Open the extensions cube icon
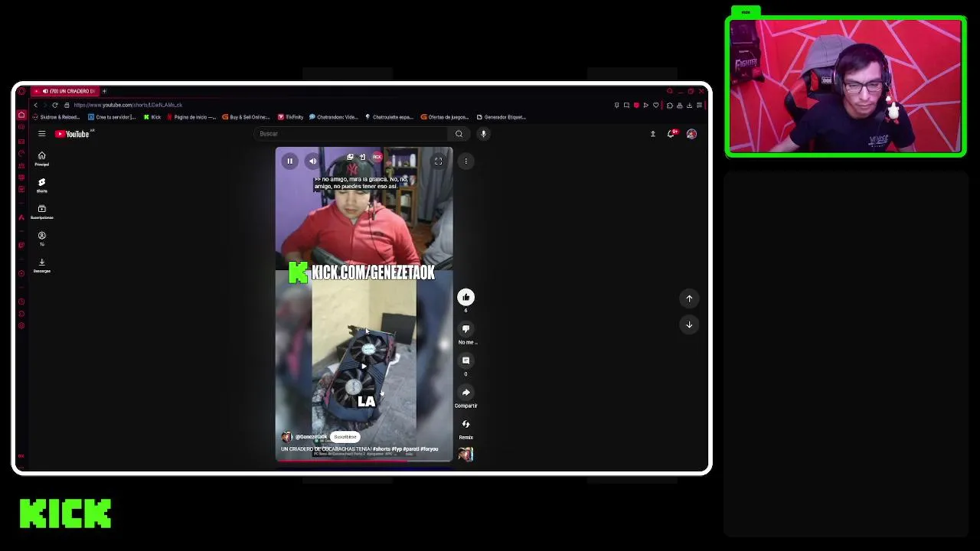Screen dimensions: 980x551 tap(670, 105)
